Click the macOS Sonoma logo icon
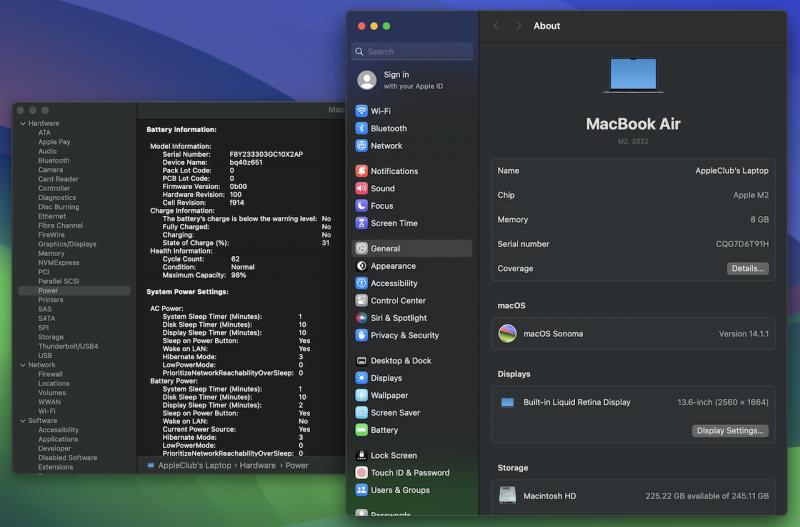This screenshot has width=800, height=527. (x=507, y=334)
